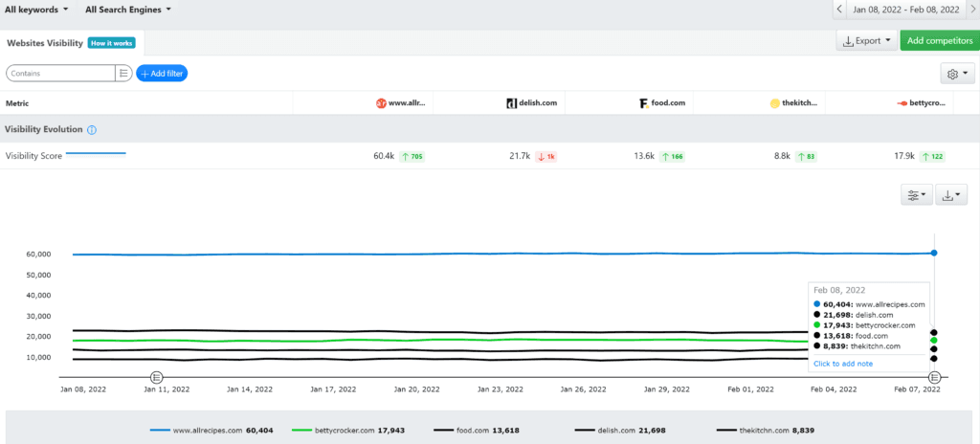This screenshot has width=980, height=444.
Task: Click the blue line swatch beside Visibility Score
Action: [96, 152]
